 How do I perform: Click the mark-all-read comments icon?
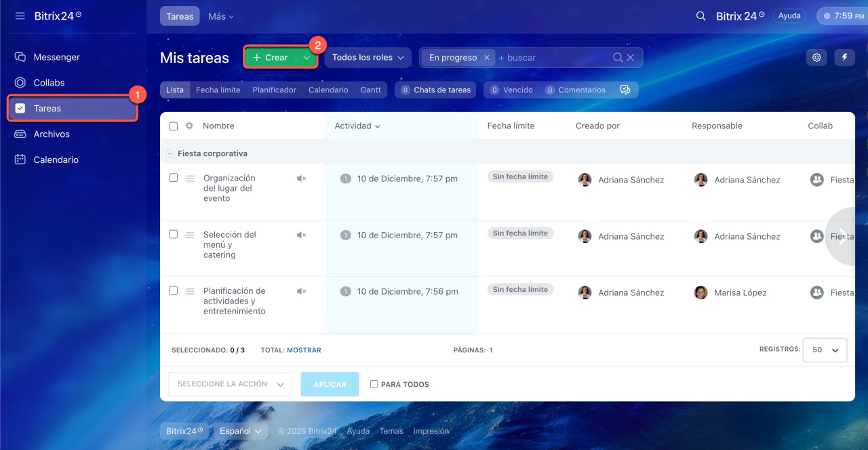(x=625, y=90)
